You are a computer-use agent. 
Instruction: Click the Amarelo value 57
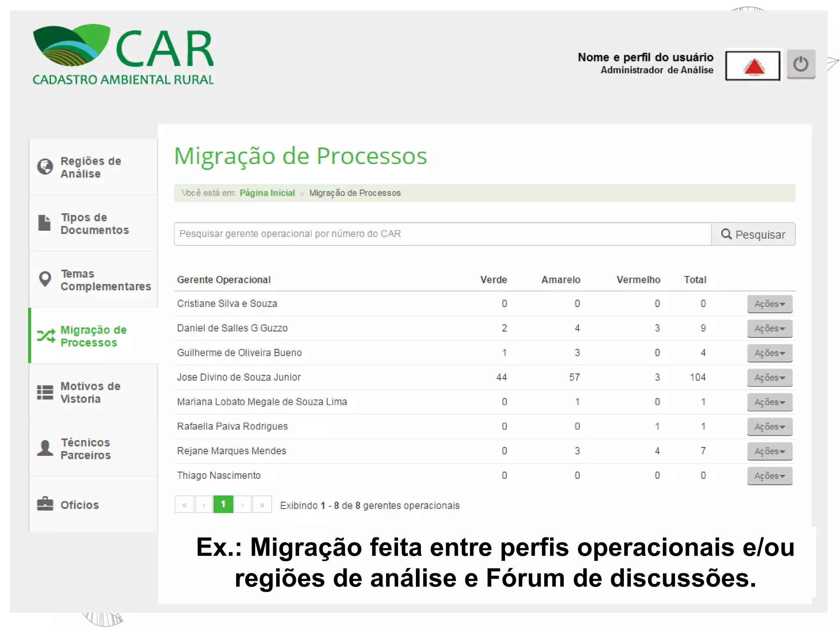575,377
